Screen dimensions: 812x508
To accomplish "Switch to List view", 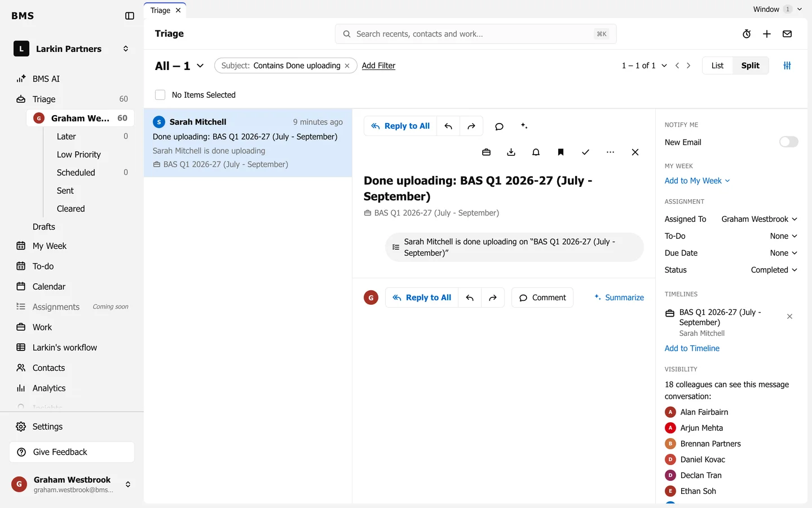I will coord(717,65).
